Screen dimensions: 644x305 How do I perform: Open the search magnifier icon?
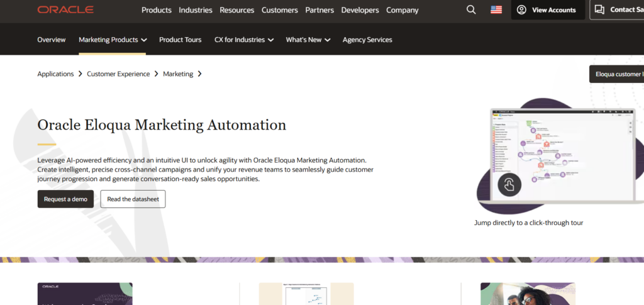click(x=471, y=10)
